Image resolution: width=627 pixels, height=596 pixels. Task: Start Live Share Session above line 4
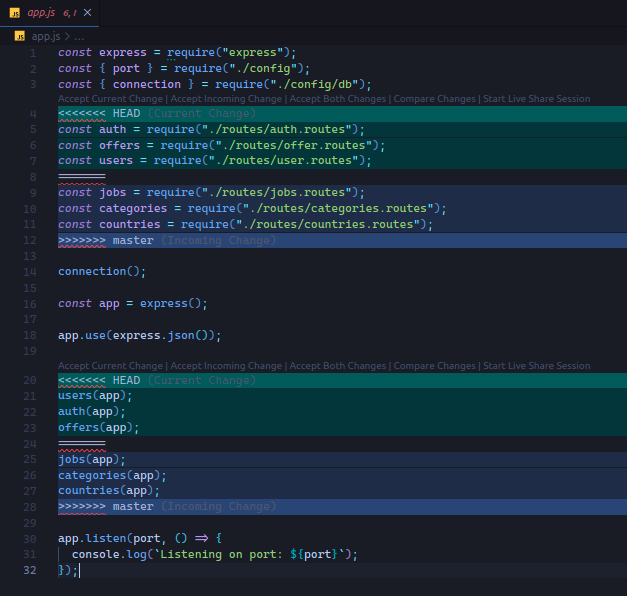tap(537, 99)
